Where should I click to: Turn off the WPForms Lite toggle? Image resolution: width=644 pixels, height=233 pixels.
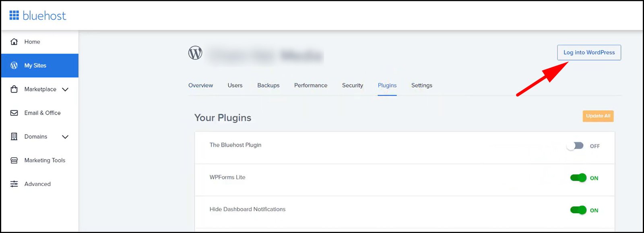click(x=578, y=178)
